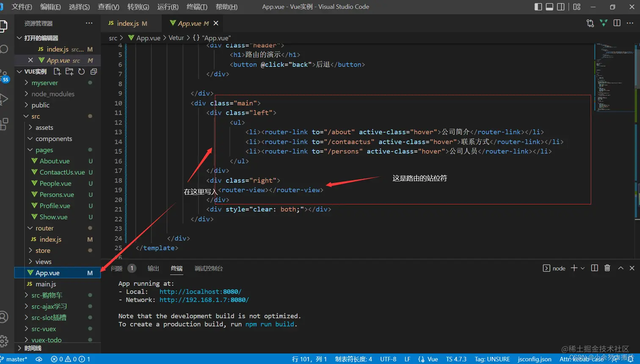Synchronize changes cloud icon in status bar
The height and width of the screenshot is (364, 640).
[x=39, y=359]
